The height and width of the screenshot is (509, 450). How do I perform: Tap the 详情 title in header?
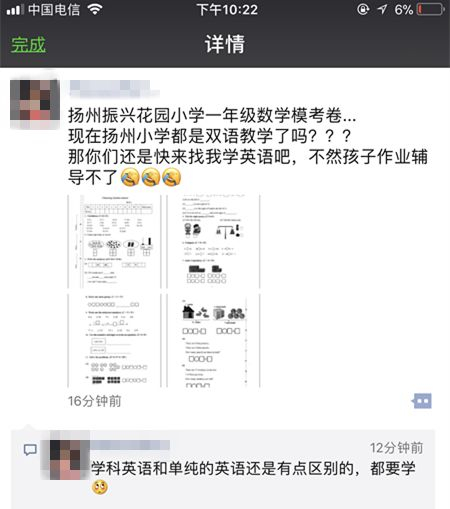pyautogui.click(x=225, y=44)
